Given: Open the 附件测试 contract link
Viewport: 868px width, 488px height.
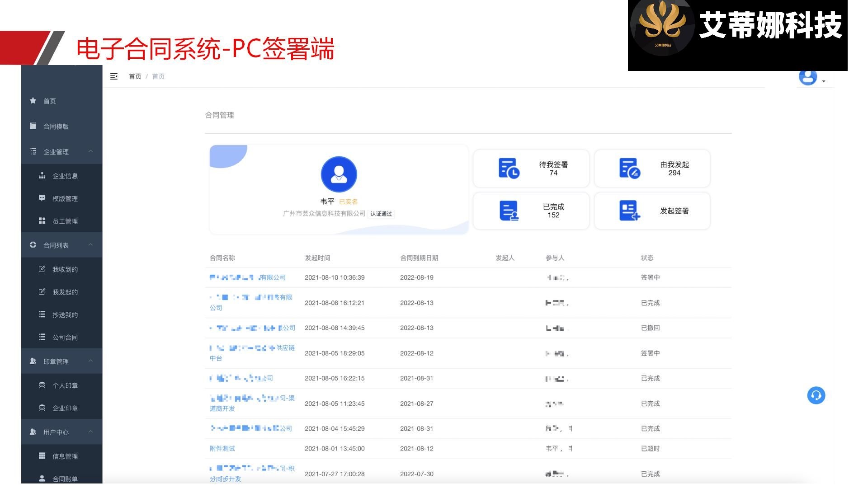Looking at the screenshot, I should (x=222, y=449).
